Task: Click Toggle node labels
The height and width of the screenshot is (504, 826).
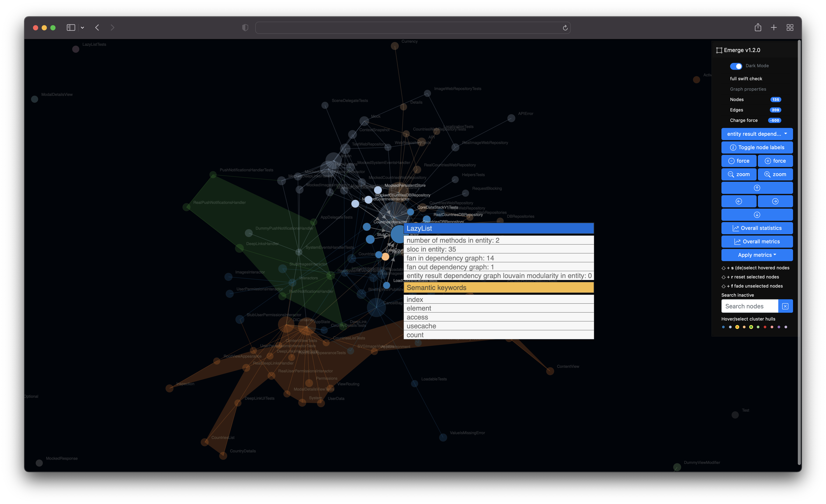Action: pyautogui.click(x=757, y=147)
